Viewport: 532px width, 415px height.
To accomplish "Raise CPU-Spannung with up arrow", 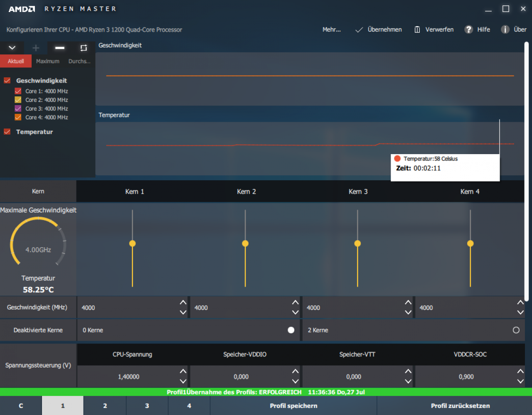I will 183,371.
